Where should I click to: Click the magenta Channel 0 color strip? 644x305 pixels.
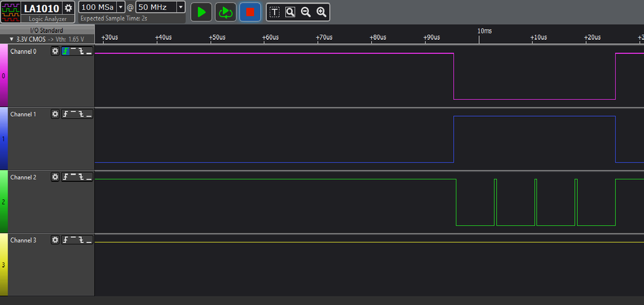tap(4, 75)
